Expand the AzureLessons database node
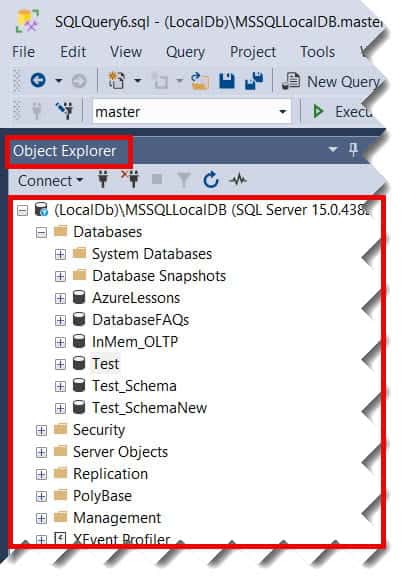401x580 pixels. 60,299
